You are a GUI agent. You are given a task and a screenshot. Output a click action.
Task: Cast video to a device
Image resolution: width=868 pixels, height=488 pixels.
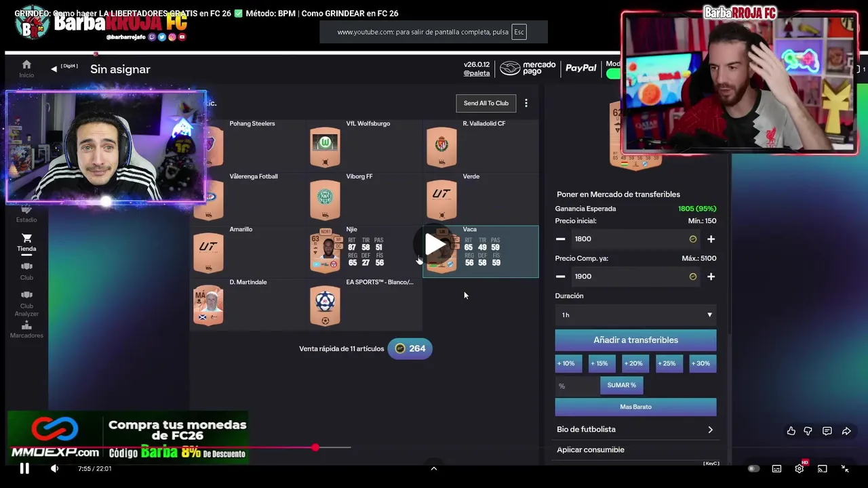[822, 468]
